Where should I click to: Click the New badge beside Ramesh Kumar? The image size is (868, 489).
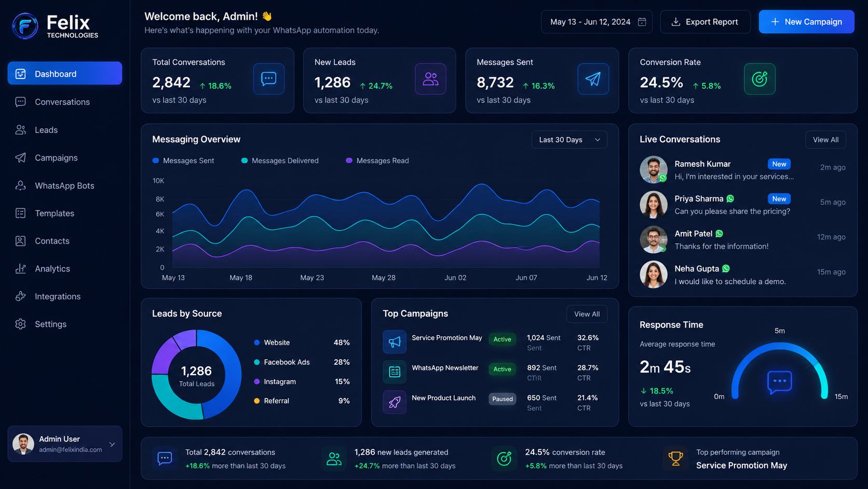(779, 164)
